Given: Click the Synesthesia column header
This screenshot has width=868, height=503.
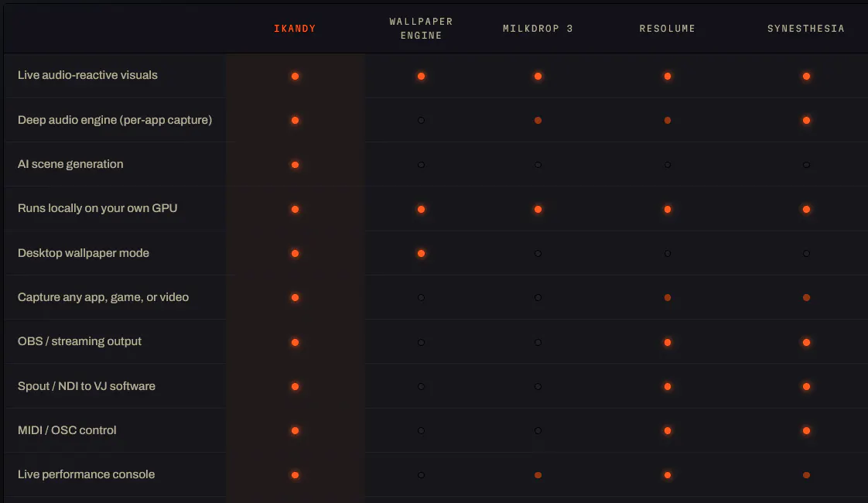Looking at the screenshot, I should point(805,29).
